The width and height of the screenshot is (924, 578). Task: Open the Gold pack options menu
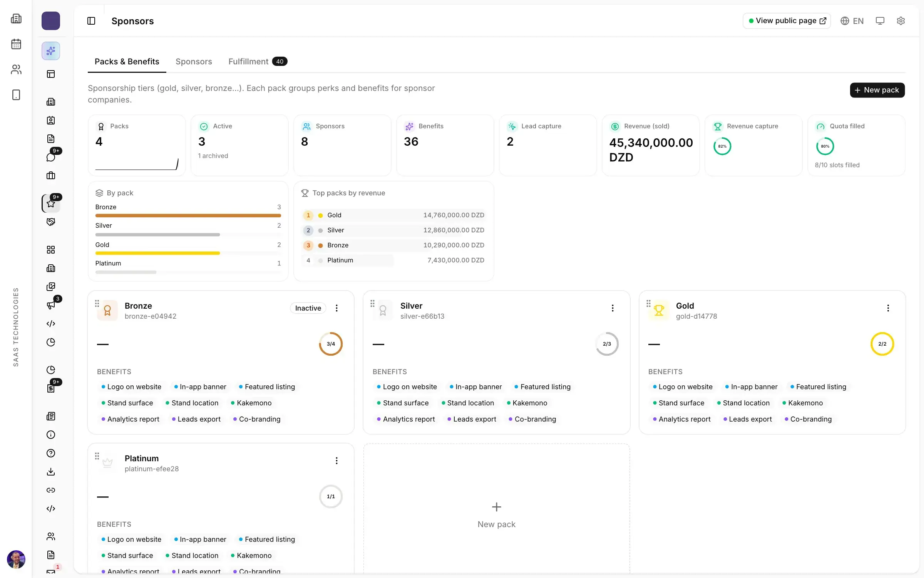[x=888, y=308]
